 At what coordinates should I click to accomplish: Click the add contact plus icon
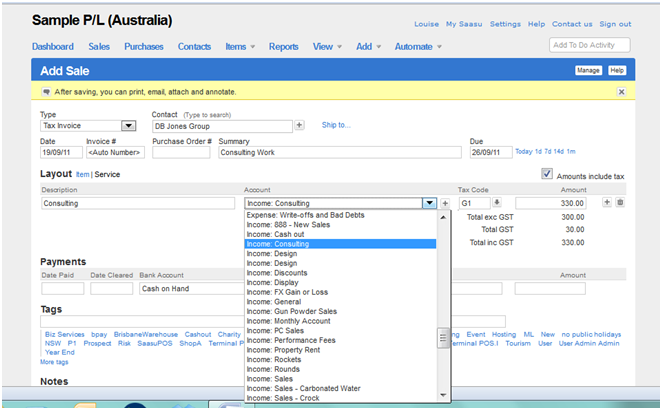pos(299,126)
